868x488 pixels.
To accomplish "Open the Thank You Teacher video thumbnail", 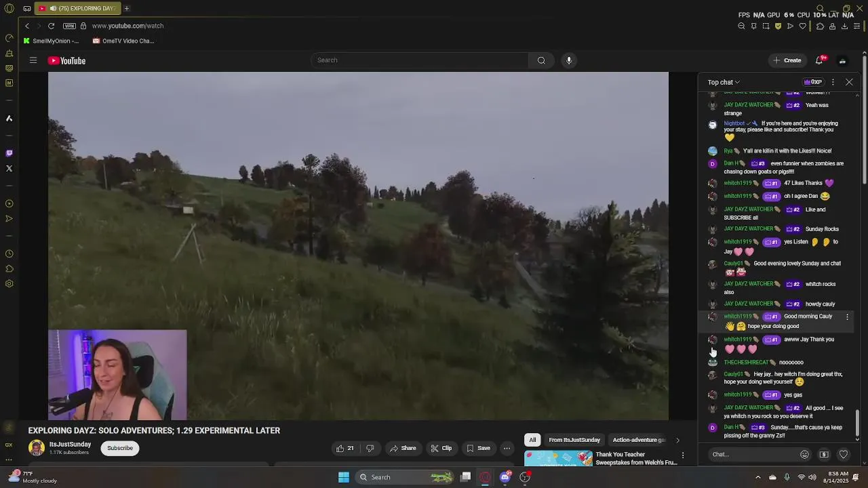I will click(558, 459).
